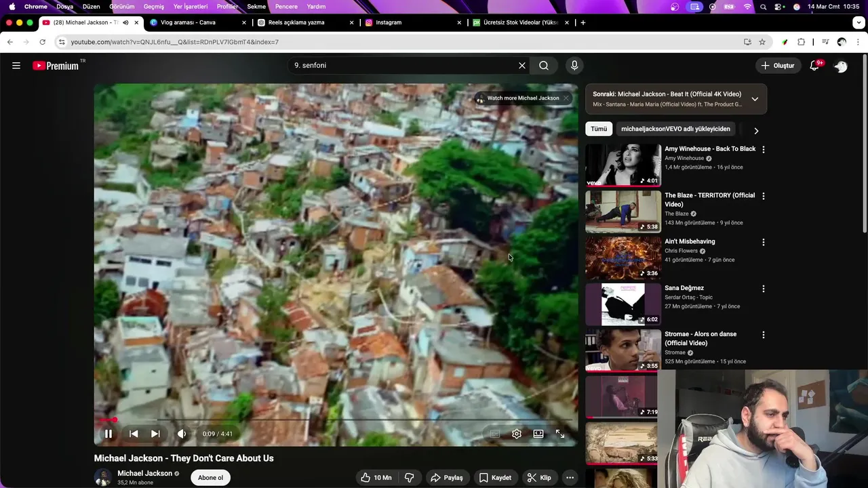Open options for Ain't Misbehaving video
The image size is (868, 488).
pos(764,242)
